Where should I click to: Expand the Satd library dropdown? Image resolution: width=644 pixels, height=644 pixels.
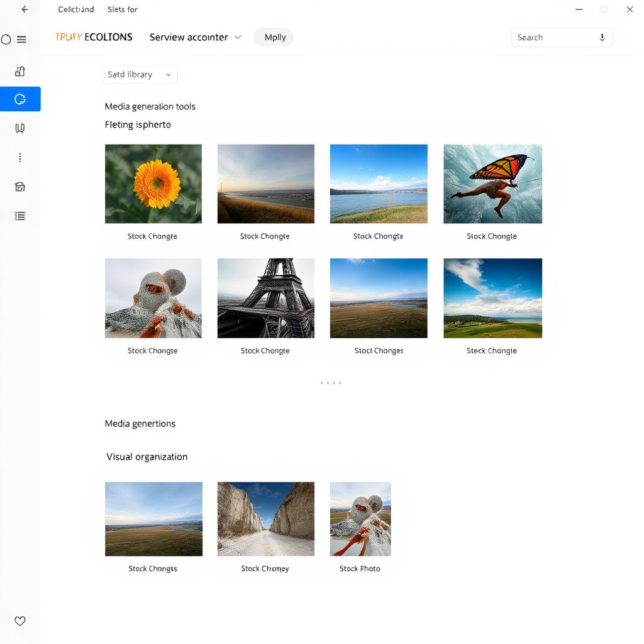click(139, 74)
